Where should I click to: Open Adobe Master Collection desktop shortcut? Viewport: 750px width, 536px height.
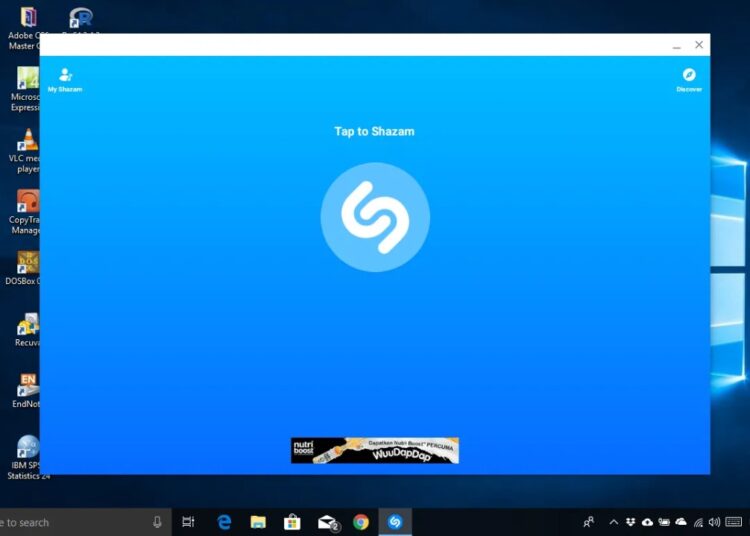(x=28, y=29)
